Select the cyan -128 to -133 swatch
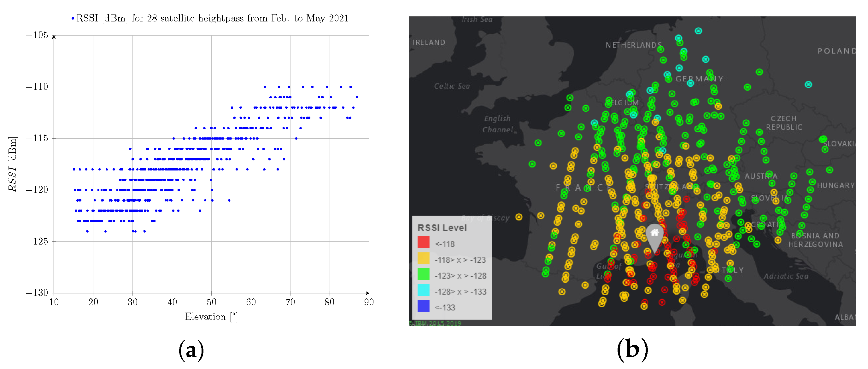The height and width of the screenshot is (369, 868). tap(423, 290)
